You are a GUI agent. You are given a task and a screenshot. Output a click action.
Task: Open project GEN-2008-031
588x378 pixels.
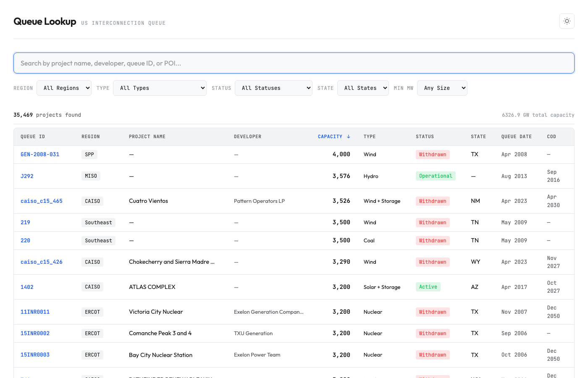click(40, 154)
